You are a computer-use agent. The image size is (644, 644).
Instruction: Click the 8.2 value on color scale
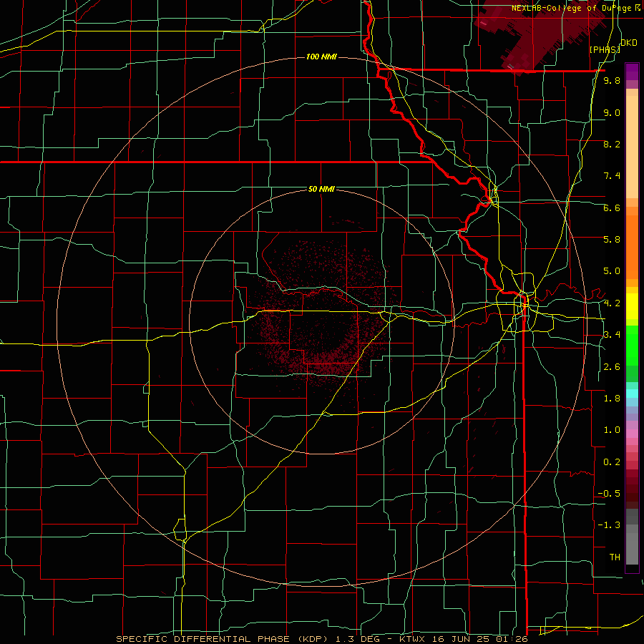pyautogui.click(x=612, y=144)
